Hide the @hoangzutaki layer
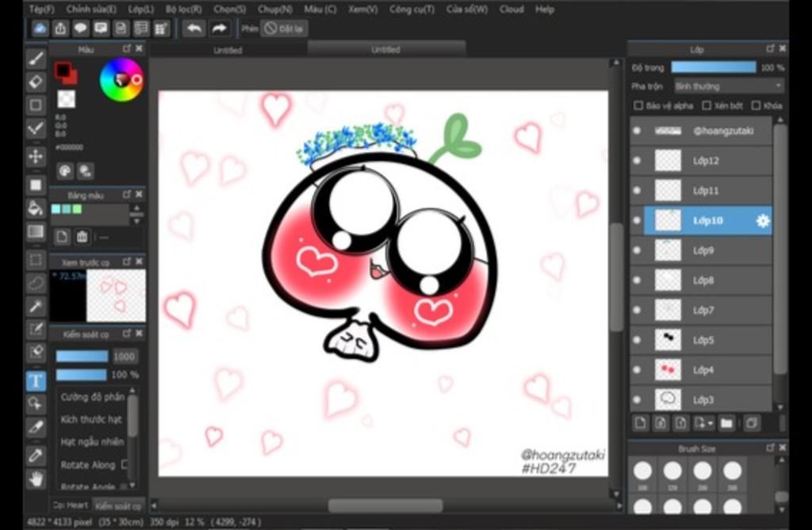The image size is (812, 530). pyautogui.click(x=637, y=131)
